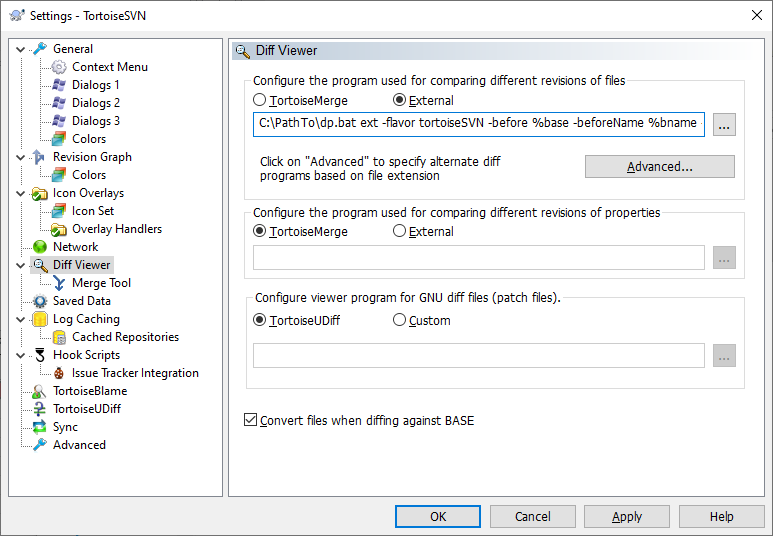Collapse the General tree node
Image resolution: width=773 pixels, height=536 pixels.
point(21,49)
